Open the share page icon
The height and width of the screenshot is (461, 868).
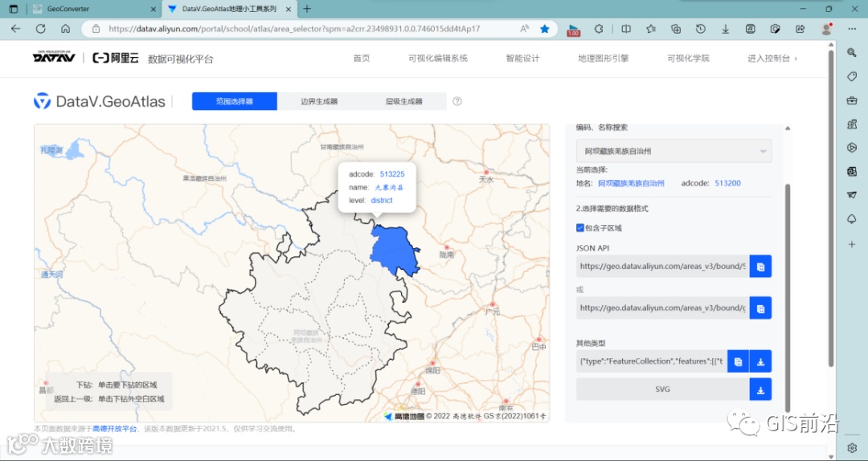click(x=800, y=29)
